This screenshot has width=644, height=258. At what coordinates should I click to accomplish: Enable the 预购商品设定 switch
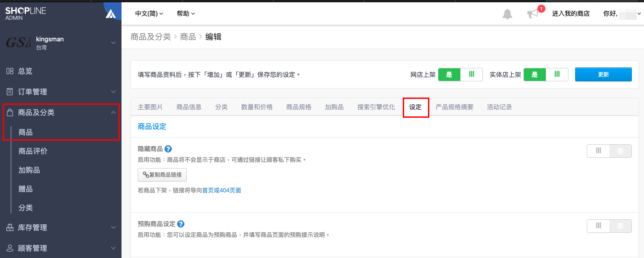pyautogui.click(x=609, y=226)
